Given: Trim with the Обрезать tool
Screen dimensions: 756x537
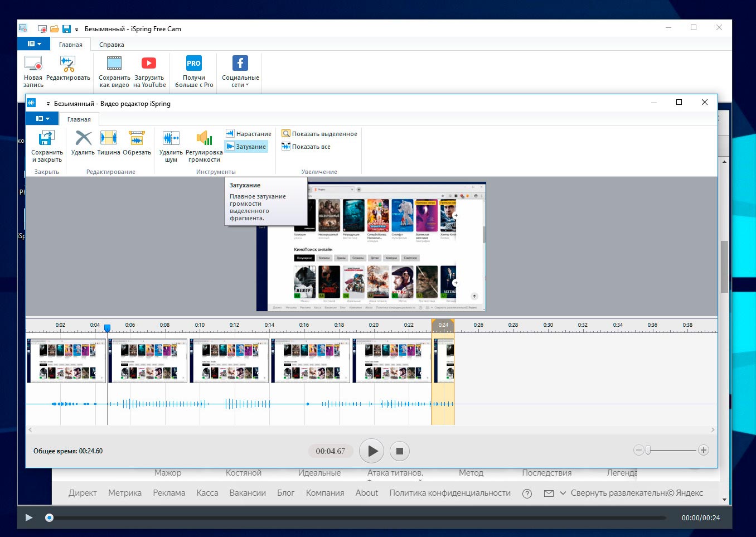Looking at the screenshot, I should click(x=137, y=143).
